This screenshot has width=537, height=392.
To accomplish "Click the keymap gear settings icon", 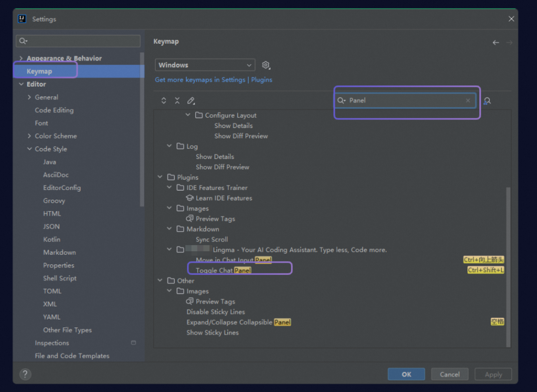I will click(266, 65).
